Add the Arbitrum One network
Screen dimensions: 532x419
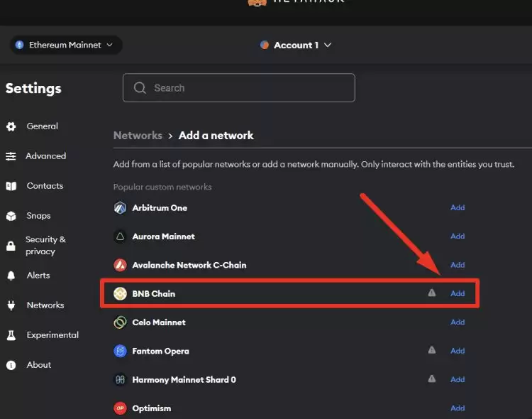(x=458, y=208)
